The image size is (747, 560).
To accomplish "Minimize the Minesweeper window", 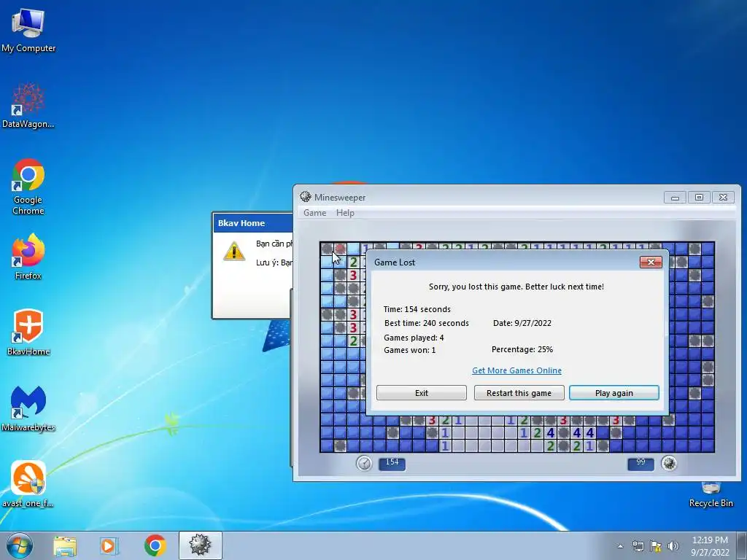I will point(675,198).
